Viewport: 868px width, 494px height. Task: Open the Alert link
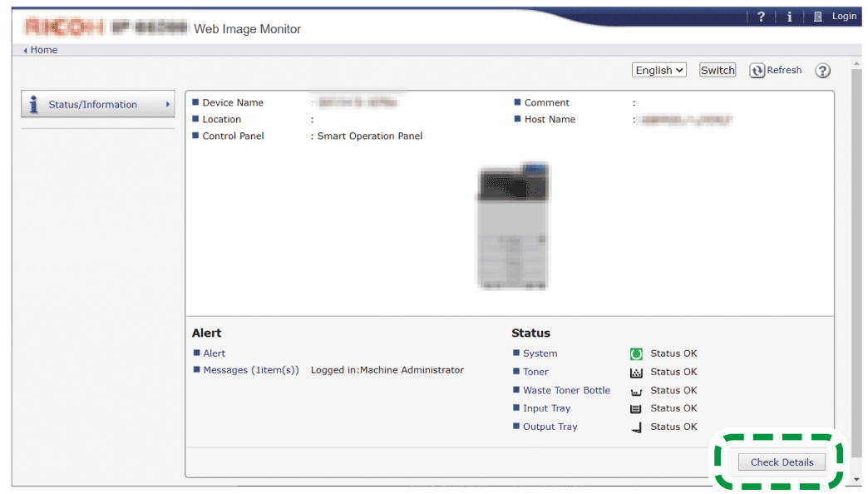pyautogui.click(x=214, y=353)
